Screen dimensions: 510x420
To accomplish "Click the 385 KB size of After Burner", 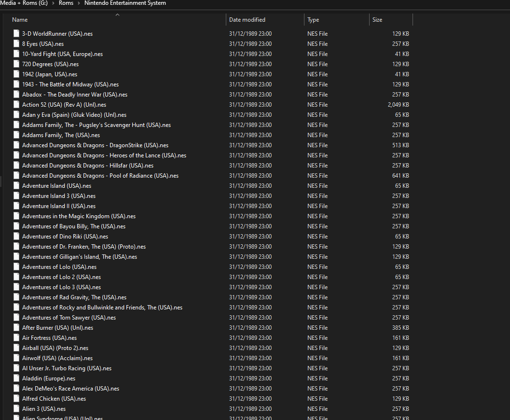I will pos(400,328).
